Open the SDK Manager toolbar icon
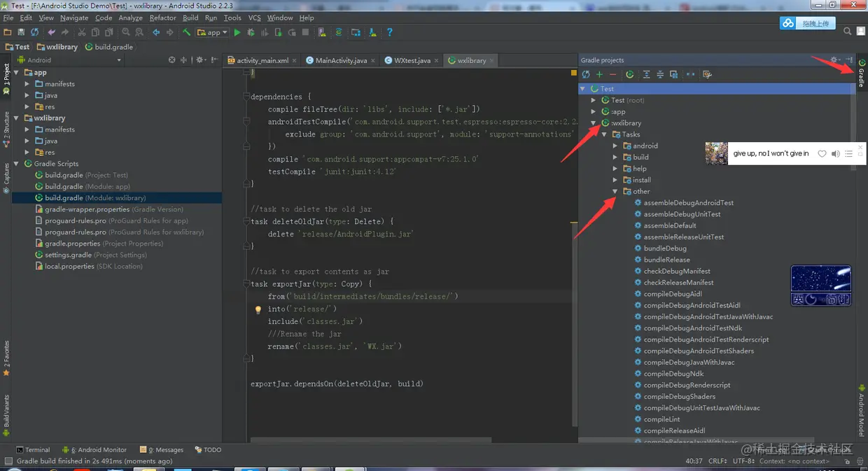868x471 pixels. pyautogui.click(x=372, y=32)
